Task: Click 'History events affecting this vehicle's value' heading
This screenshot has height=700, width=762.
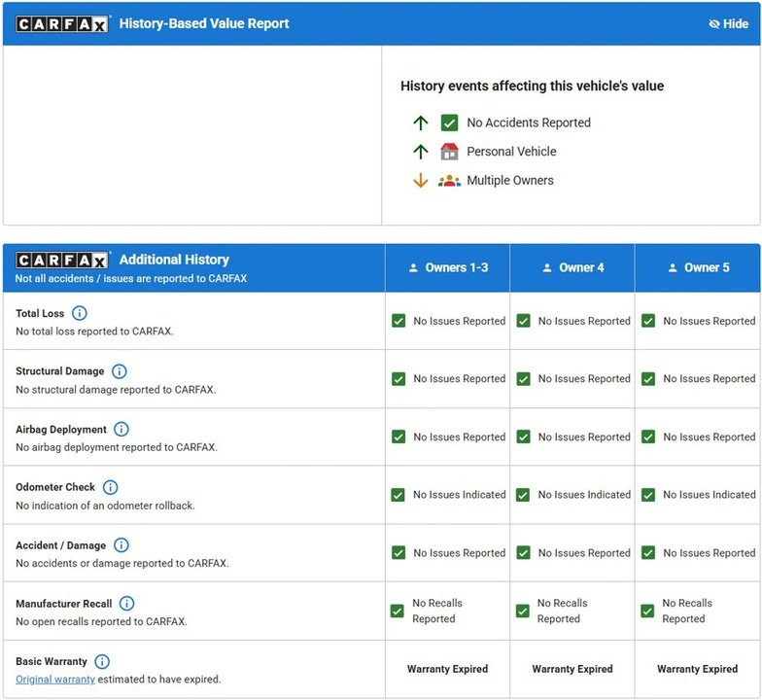Action: (x=533, y=86)
